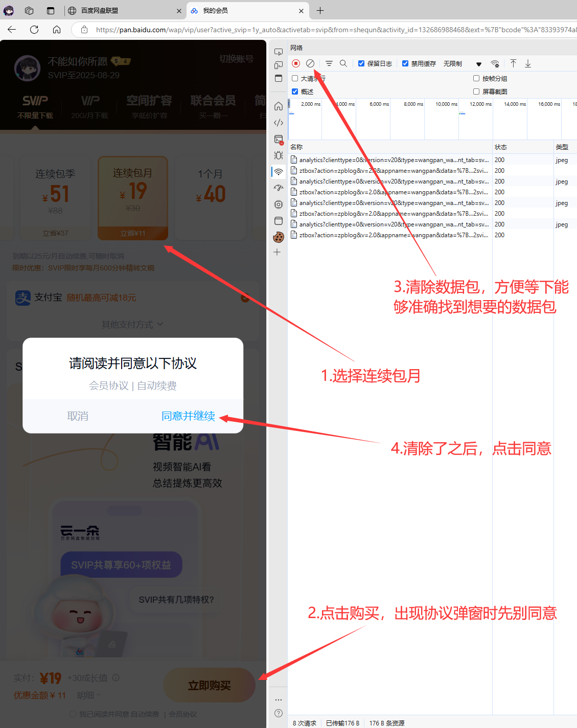The height and width of the screenshot is (728, 577).
Task: Enable the 按帧分组 checkbox
Action: click(x=476, y=78)
